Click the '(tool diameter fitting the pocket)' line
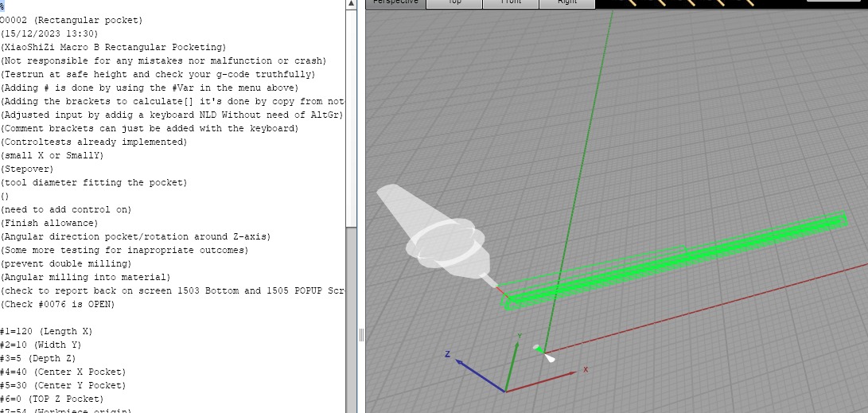The width and height of the screenshot is (868, 413). [x=94, y=183]
